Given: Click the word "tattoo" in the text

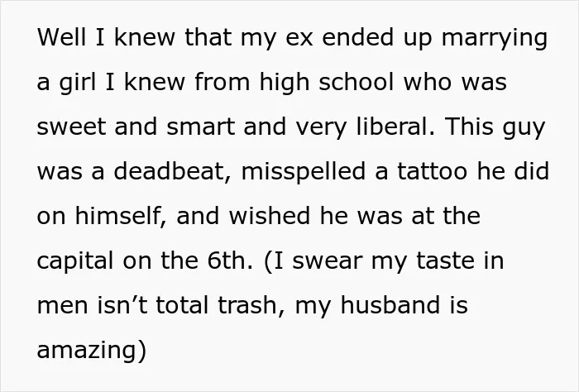Looking at the screenshot, I should click(x=432, y=171).
